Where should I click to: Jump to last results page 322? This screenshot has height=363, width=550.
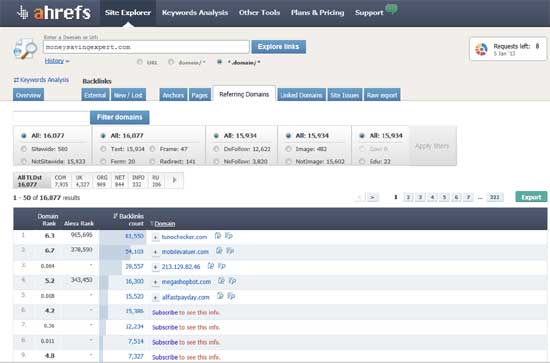(494, 197)
